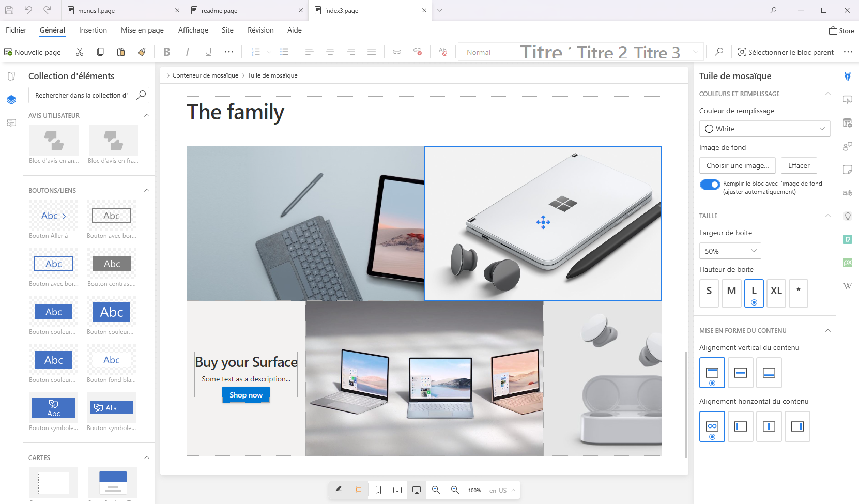Open the Store

pyautogui.click(x=841, y=30)
